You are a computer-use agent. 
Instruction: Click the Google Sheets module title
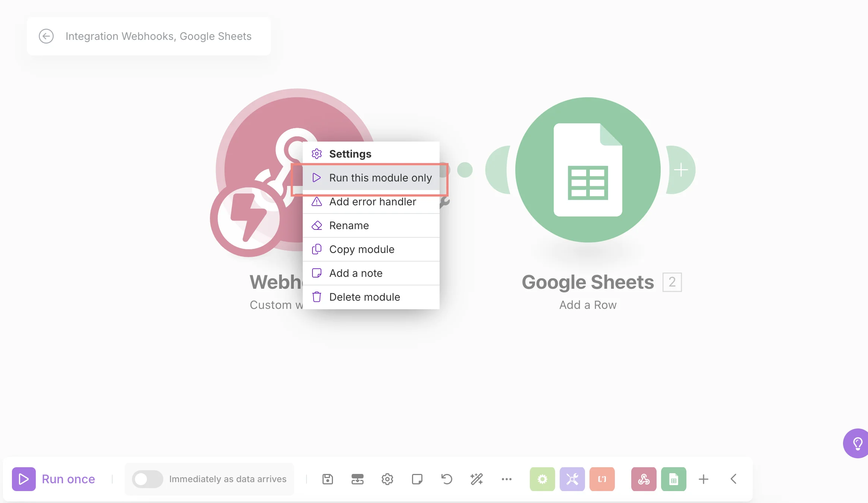click(x=588, y=282)
